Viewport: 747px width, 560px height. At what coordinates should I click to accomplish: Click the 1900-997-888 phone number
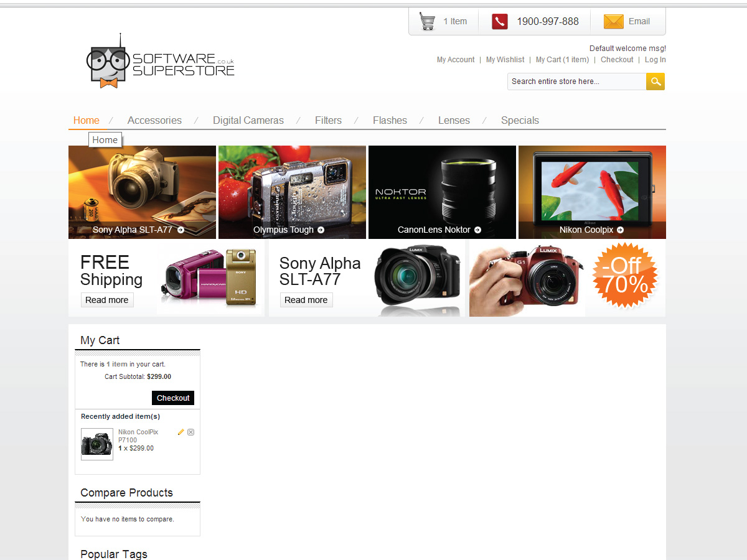(548, 21)
